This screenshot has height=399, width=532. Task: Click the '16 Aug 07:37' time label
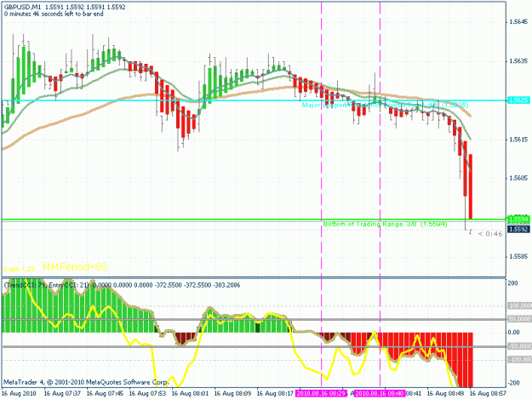click(62, 394)
